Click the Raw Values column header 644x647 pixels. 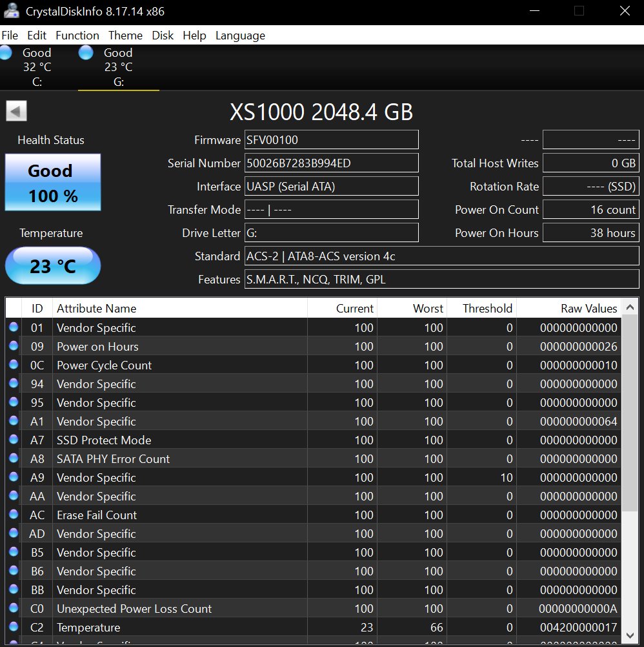coord(568,309)
